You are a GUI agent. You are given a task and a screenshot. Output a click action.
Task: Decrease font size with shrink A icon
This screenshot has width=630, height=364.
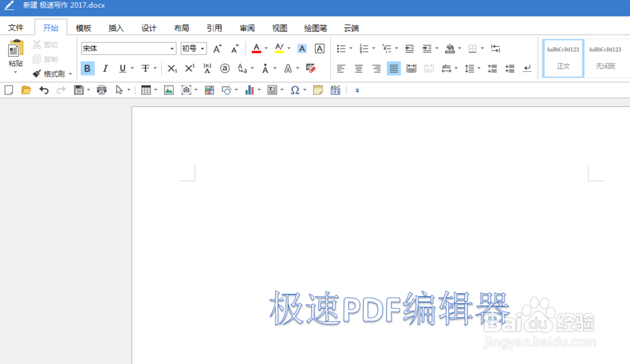(234, 48)
